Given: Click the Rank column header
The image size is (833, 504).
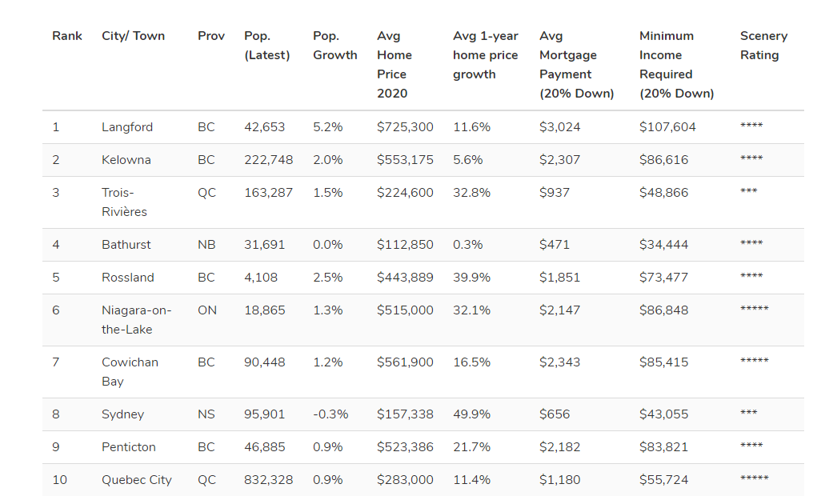Looking at the screenshot, I should coord(67,36).
